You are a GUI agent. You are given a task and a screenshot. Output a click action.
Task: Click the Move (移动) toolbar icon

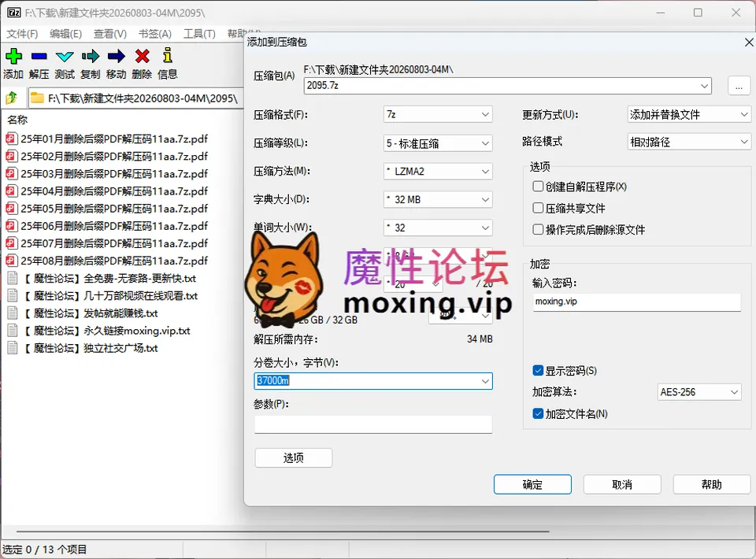(117, 57)
